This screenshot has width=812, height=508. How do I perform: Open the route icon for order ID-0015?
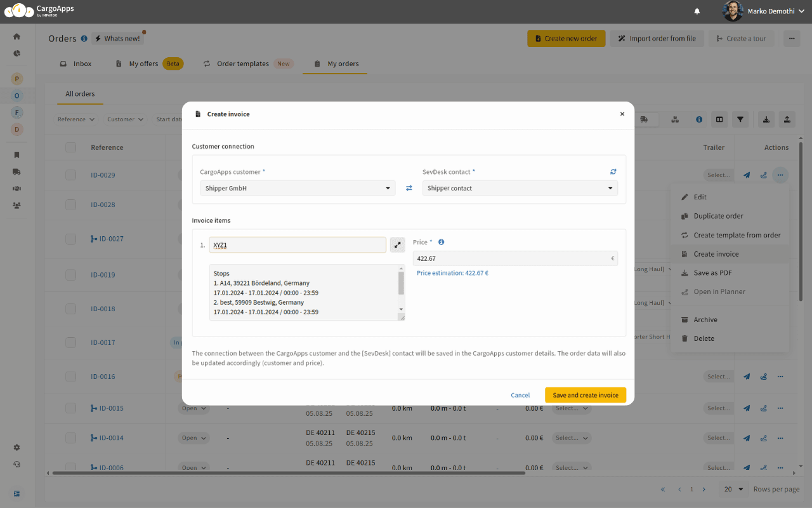(x=763, y=408)
